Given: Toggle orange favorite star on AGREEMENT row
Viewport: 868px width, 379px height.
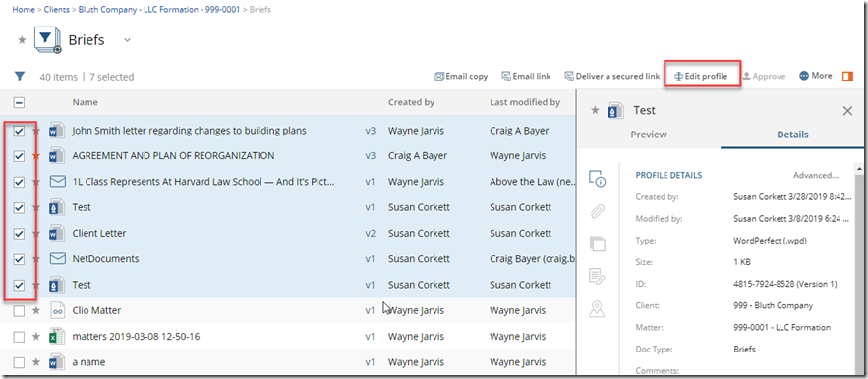Looking at the screenshot, I should pyautogui.click(x=36, y=156).
